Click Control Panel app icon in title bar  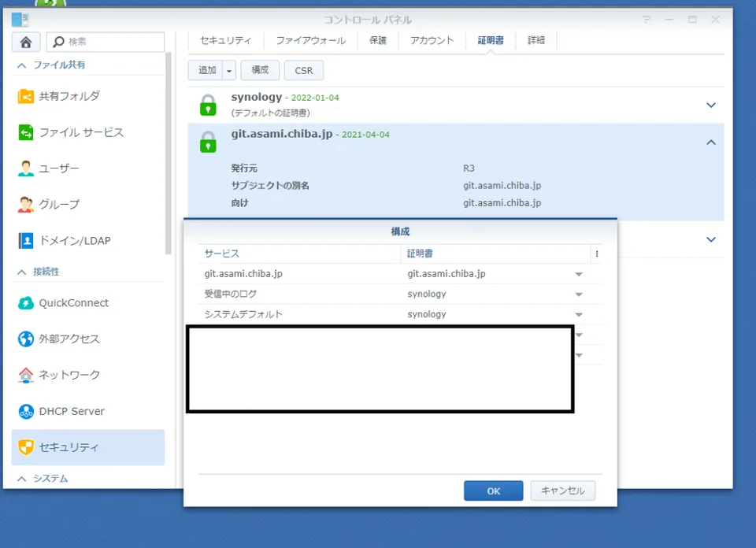pyautogui.click(x=20, y=20)
